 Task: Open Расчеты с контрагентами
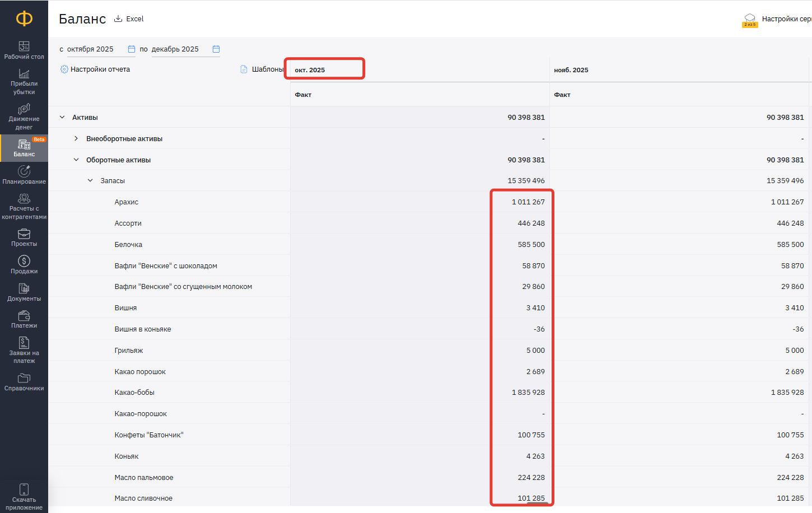pyautogui.click(x=24, y=206)
